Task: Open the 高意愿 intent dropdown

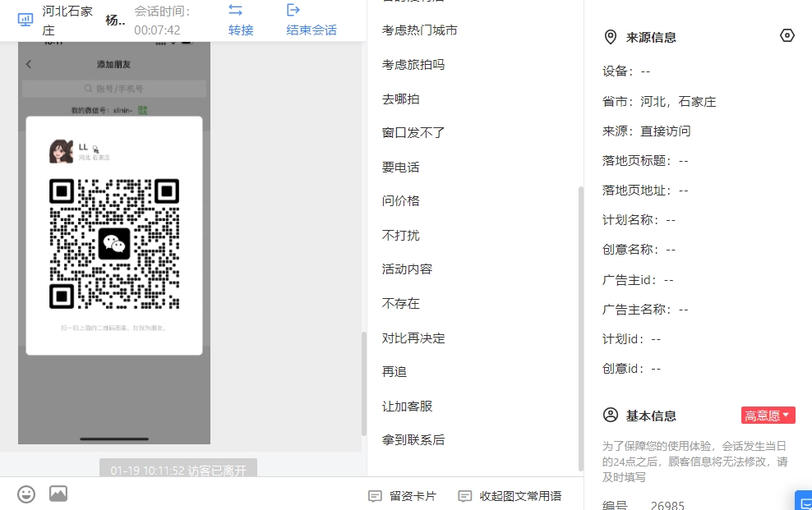Action: [768, 416]
